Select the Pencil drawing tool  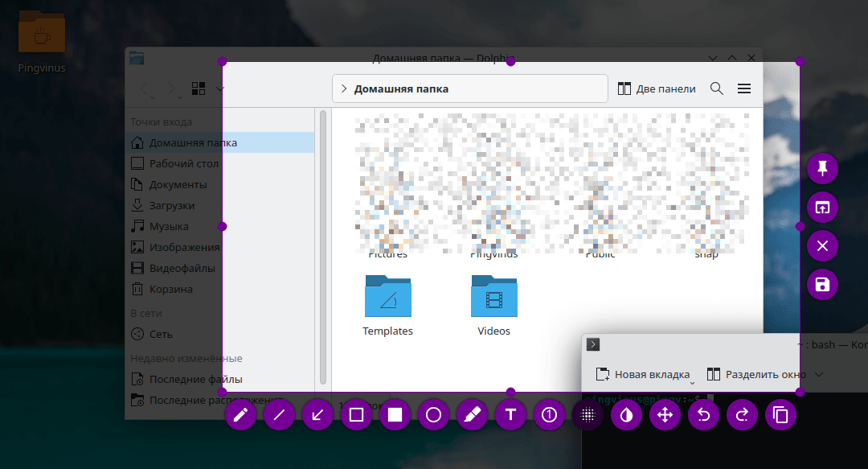tap(240, 415)
